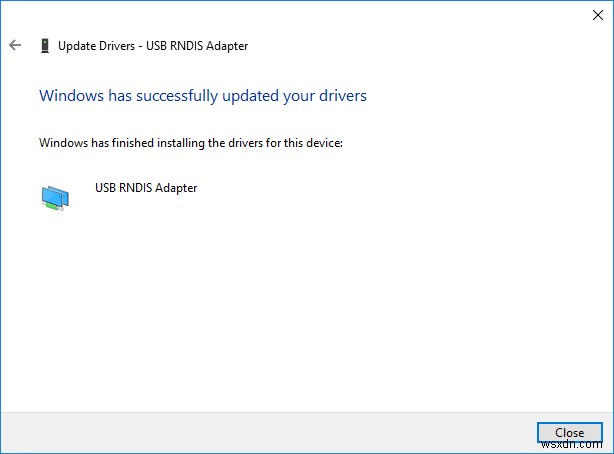Click the gray footer left of Close
Viewport: 614px width, 454px height.
(x=270, y=432)
